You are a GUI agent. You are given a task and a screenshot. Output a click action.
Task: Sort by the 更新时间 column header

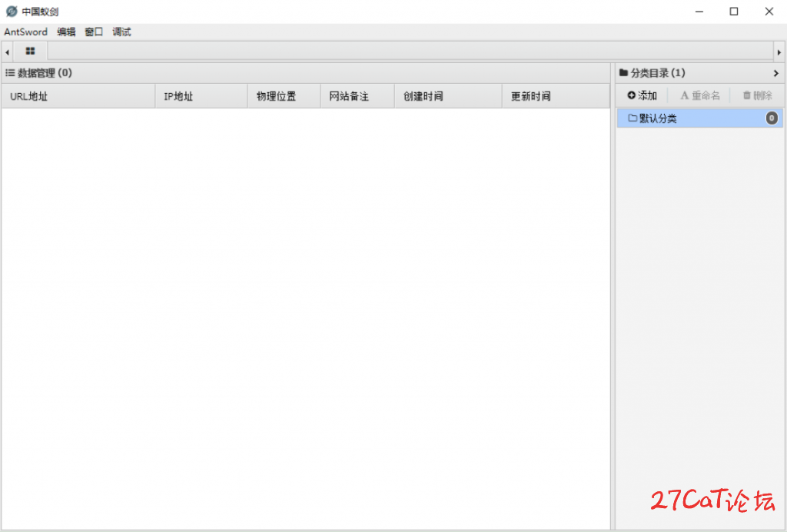click(556, 96)
